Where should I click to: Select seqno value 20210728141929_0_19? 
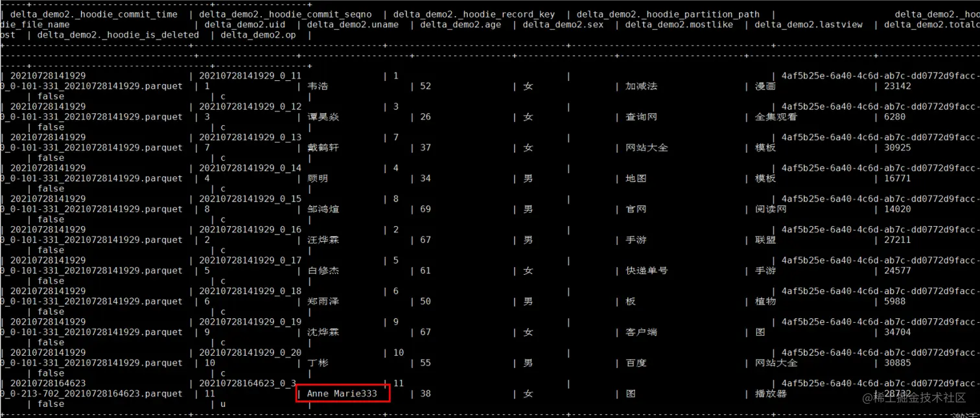point(250,322)
